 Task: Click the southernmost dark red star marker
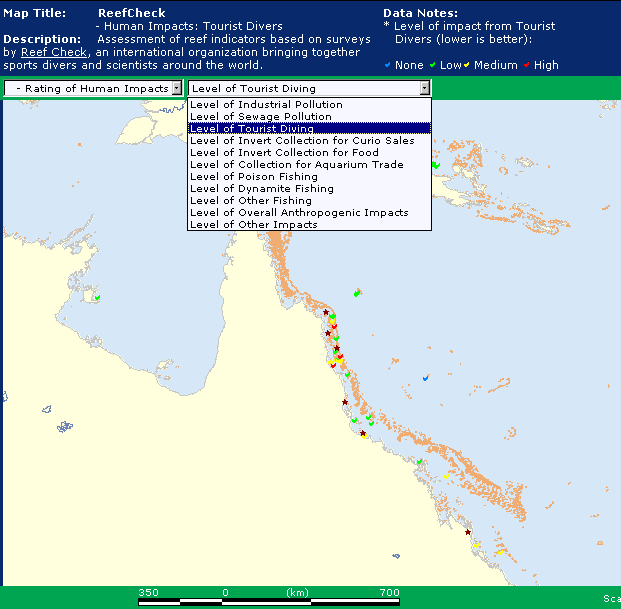coord(468,532)
